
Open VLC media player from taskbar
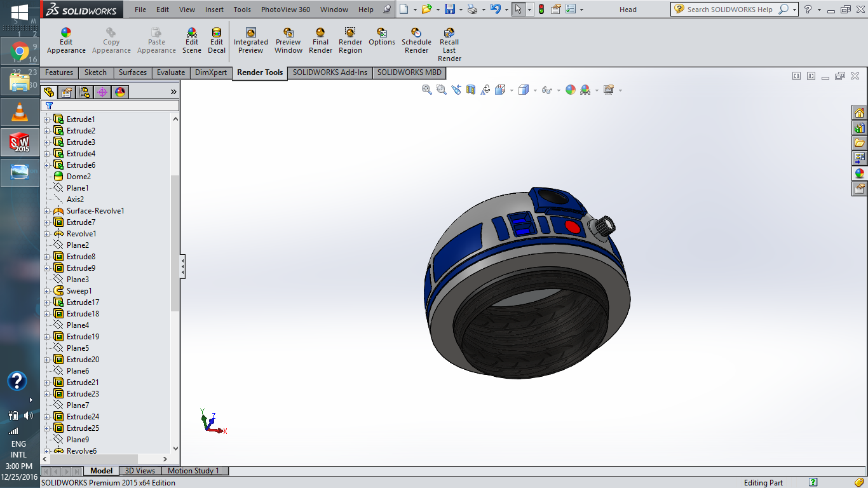20,112
